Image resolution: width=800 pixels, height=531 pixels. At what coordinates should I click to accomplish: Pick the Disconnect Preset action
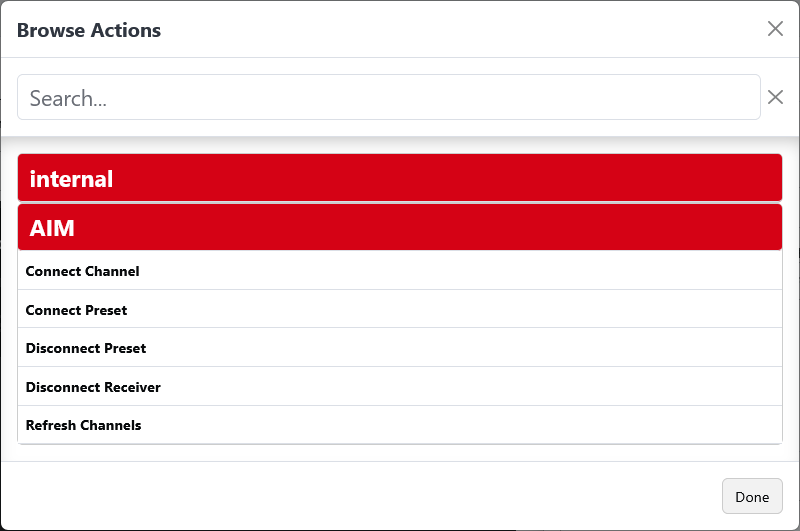(86, 348)
